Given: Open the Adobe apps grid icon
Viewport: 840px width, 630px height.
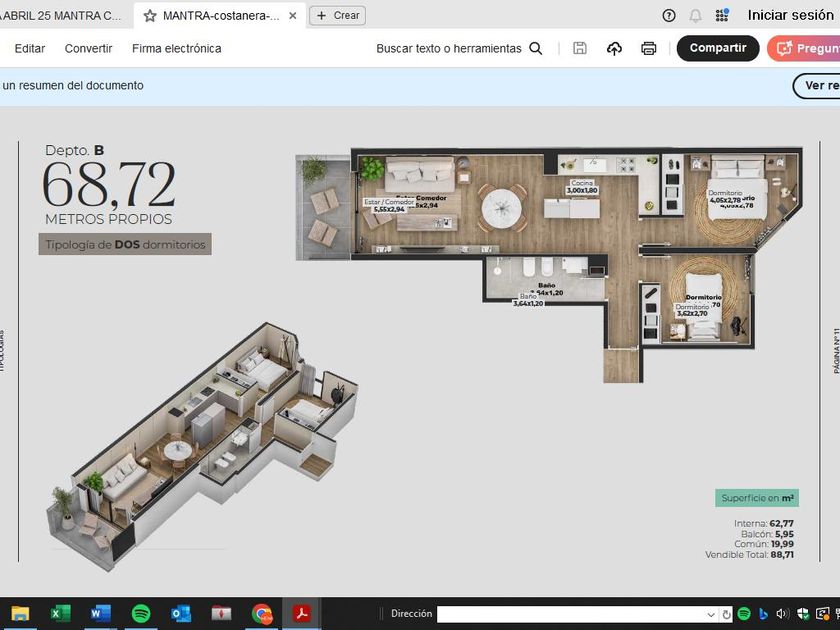Looking at the screenshot, I should click(x=722, y=15).
